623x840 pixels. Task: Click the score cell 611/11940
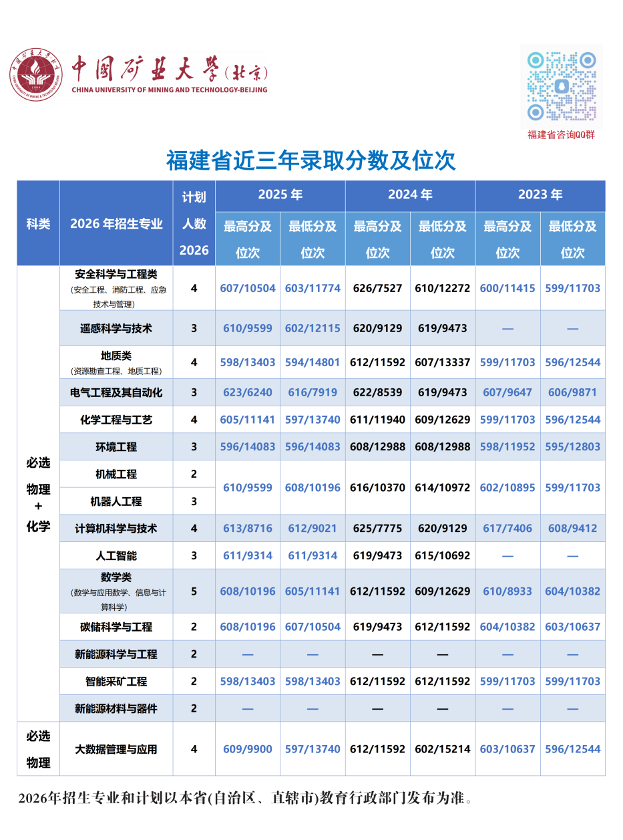pos(378,420)
